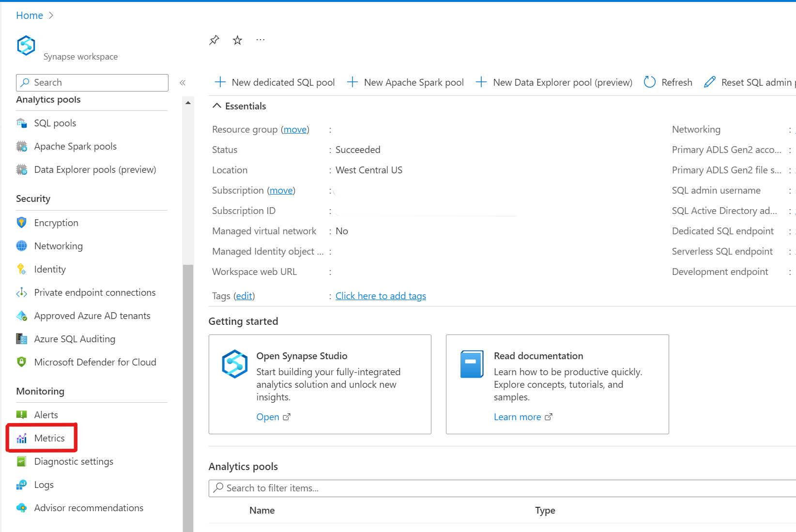Image resolution: width=796 pixels, height=532 pixels.
Task: Click the Encryption shield icon
Action: [x=22, y=223]
